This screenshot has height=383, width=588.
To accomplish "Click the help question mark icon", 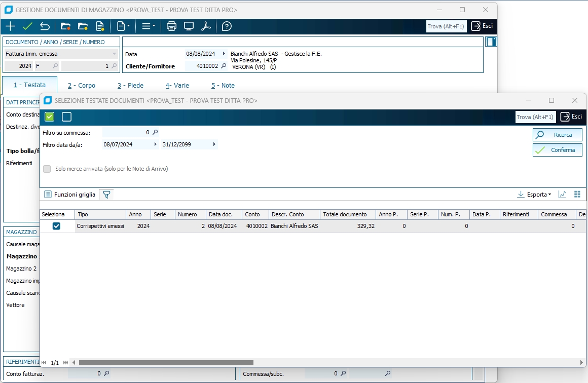I will pyautogui.click(x=227, y=26).
